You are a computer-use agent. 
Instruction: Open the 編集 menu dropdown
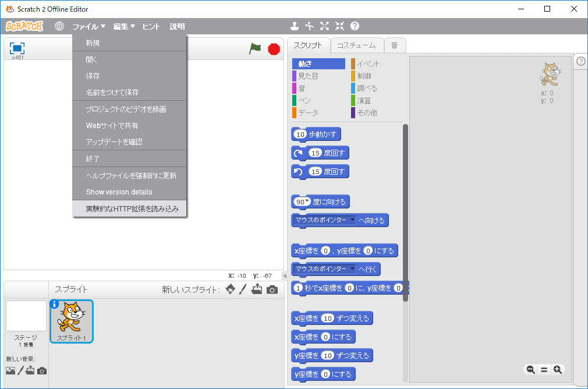click(123, 26)
